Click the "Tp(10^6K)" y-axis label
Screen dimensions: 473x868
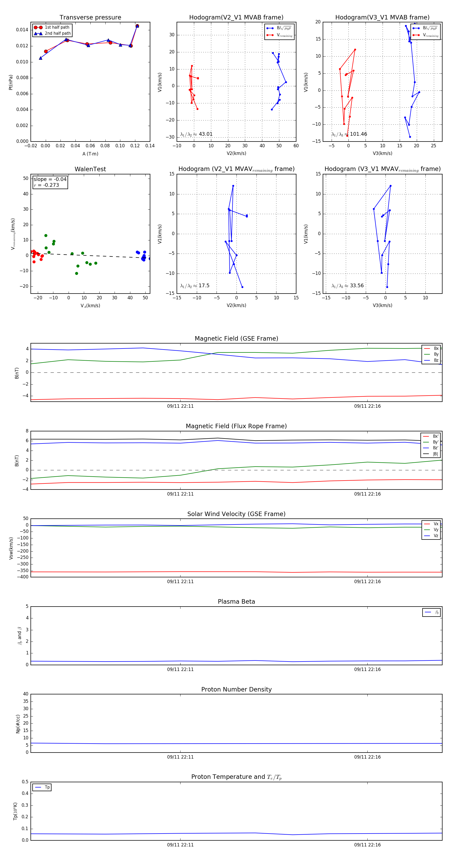pos(15,811)
